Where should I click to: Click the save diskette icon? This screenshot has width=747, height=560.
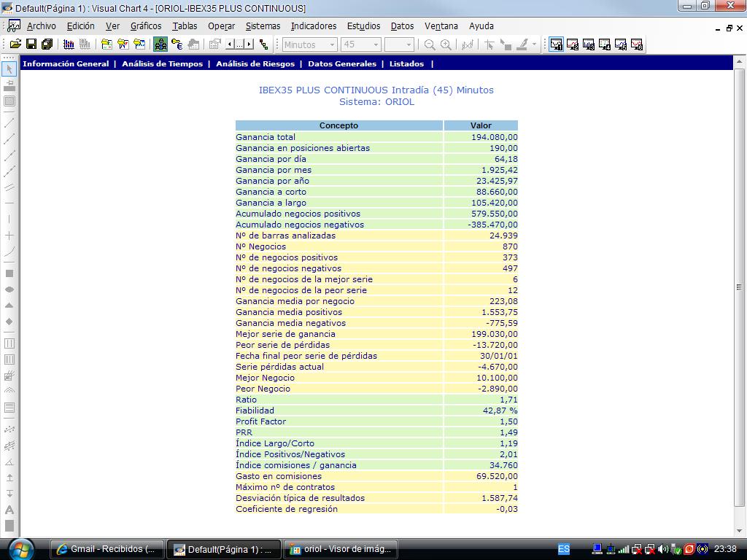click(31, 44)
